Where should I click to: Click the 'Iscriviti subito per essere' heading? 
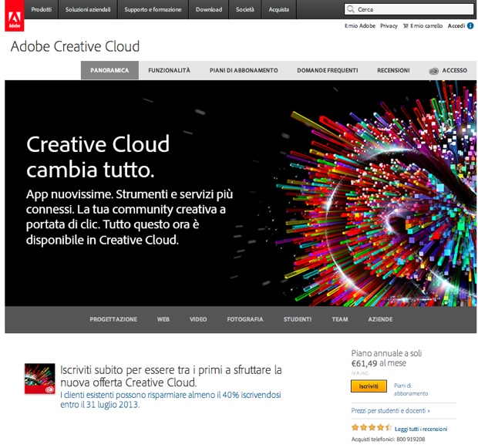pyautogui.click(x=170, y=376)
